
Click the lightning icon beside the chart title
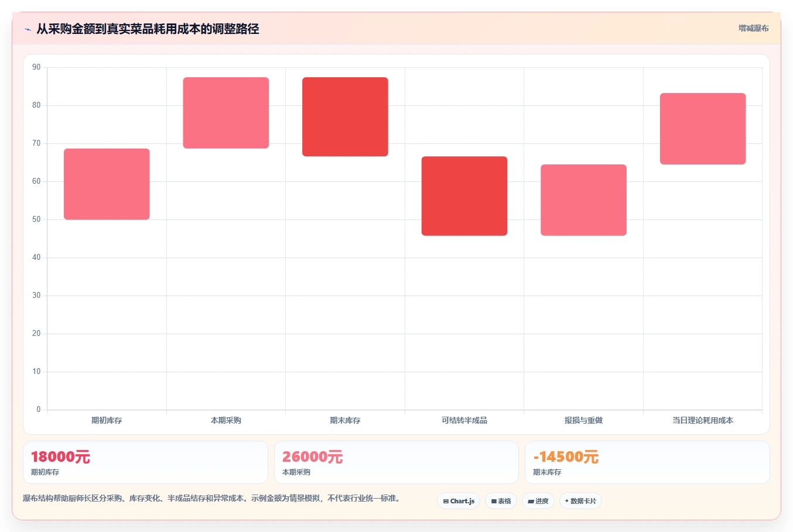click(28, 29)
